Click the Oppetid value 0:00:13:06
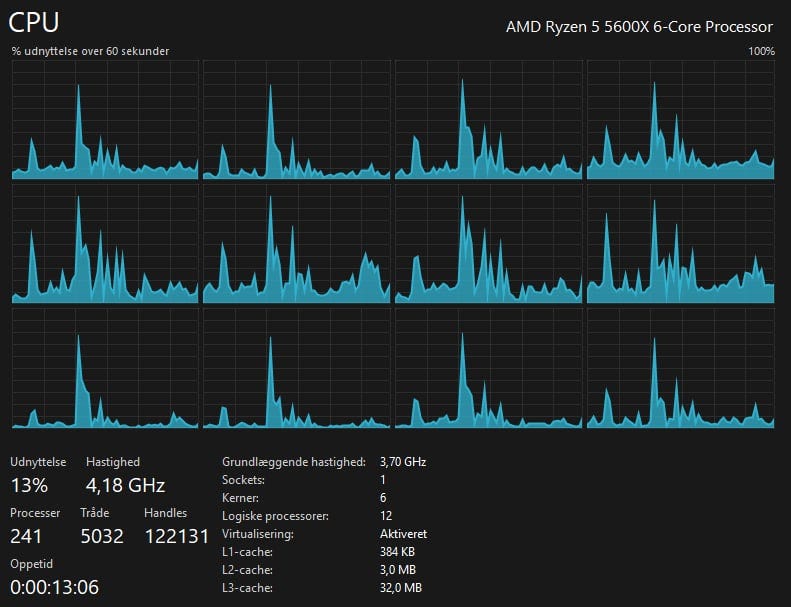Viewport: 791px width, 607px height. (x=54, y=587)
